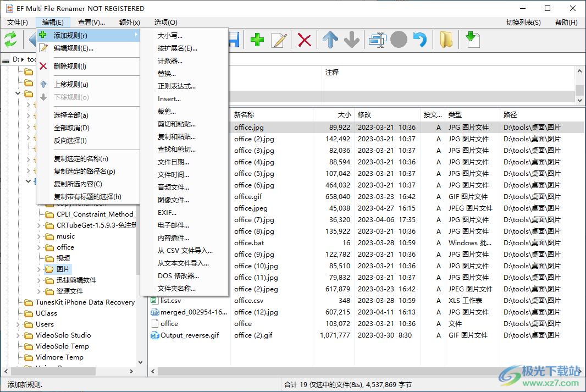Image resolution: width=586 pixels, height=392 pixels.
Task: Click the blue up arrow move rule icon
Action: 330,40
